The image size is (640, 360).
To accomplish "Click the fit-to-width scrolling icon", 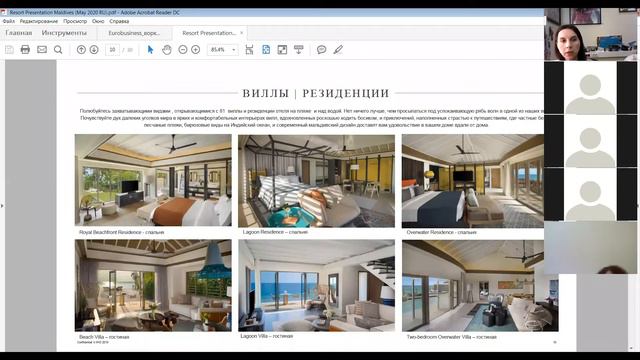I will point(249,50).
